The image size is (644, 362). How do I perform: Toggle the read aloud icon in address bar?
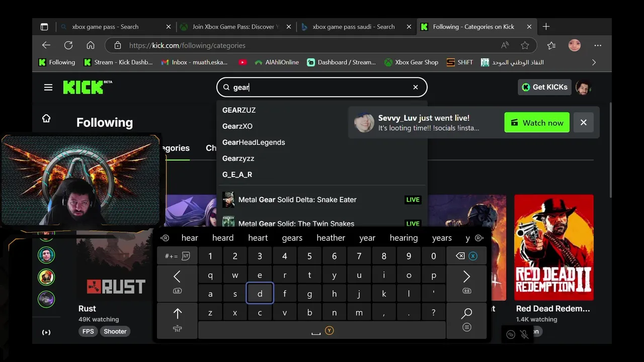click(x=505, y=45)
